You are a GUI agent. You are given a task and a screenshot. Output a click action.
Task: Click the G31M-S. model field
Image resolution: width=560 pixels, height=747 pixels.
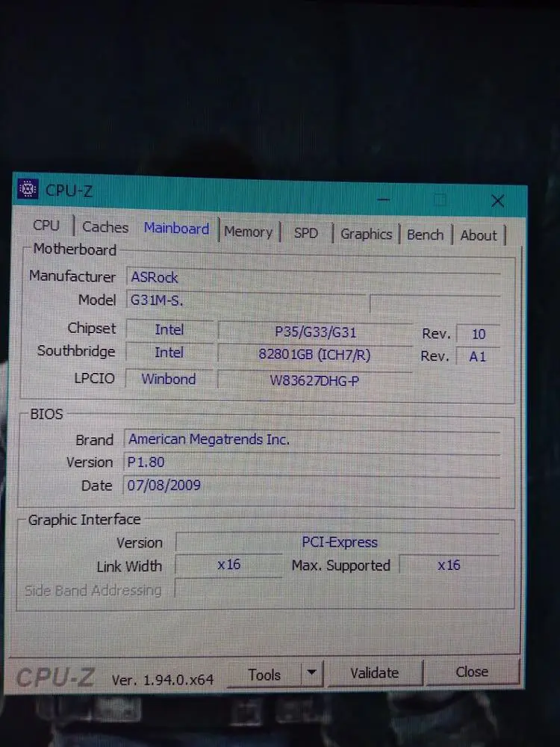pyautogui.click(x=246, y=302)
